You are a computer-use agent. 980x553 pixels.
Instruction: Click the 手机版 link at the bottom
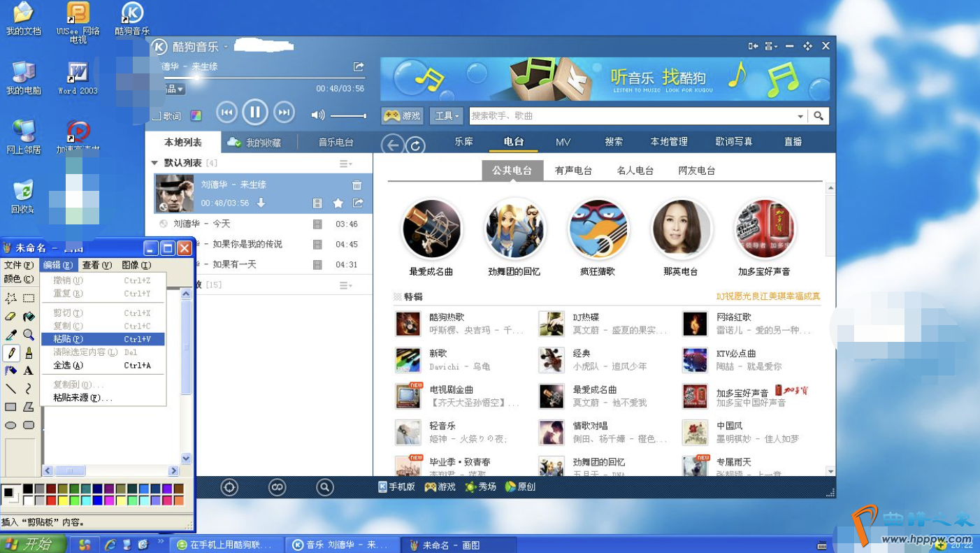coord(397,487)
